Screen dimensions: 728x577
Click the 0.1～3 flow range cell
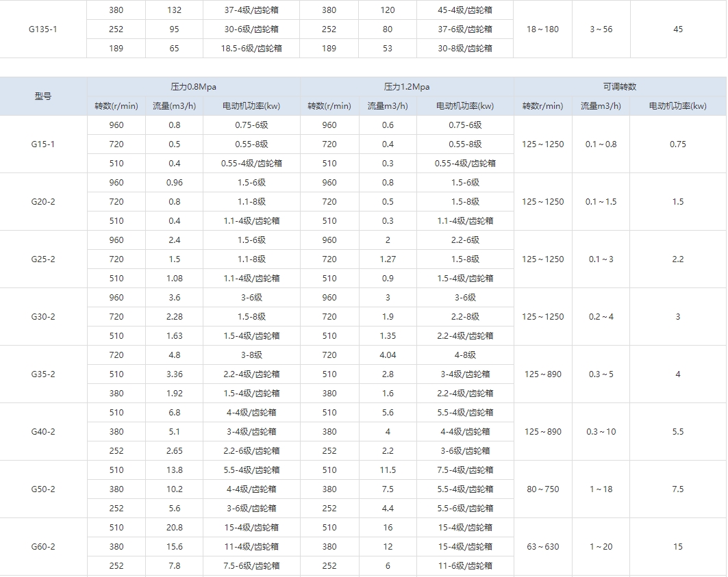click(601, 259)
